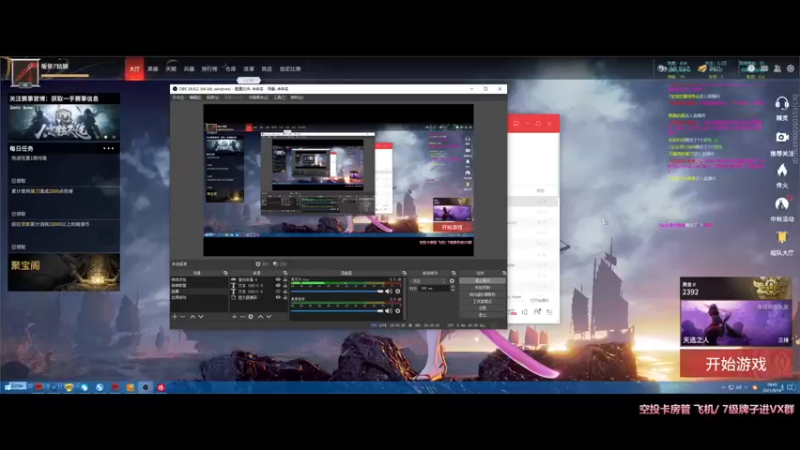The height and width of the screenshot is (450, 800).
Task: Pop out the Sources dock panel
Action: coord(285,273)
